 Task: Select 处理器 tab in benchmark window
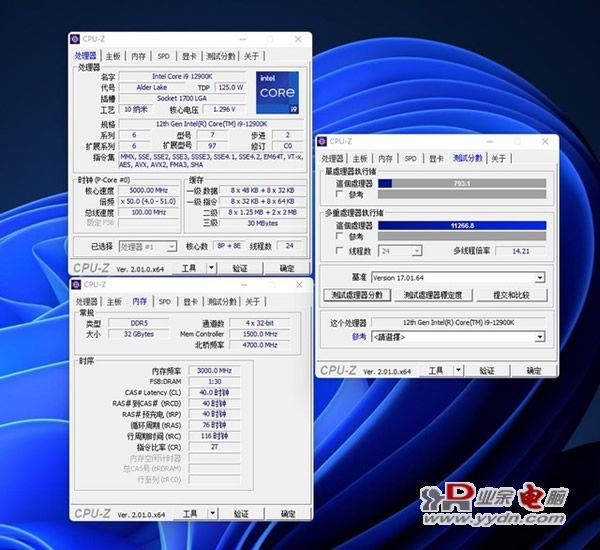pyautogui.click(x=332, y=158)
